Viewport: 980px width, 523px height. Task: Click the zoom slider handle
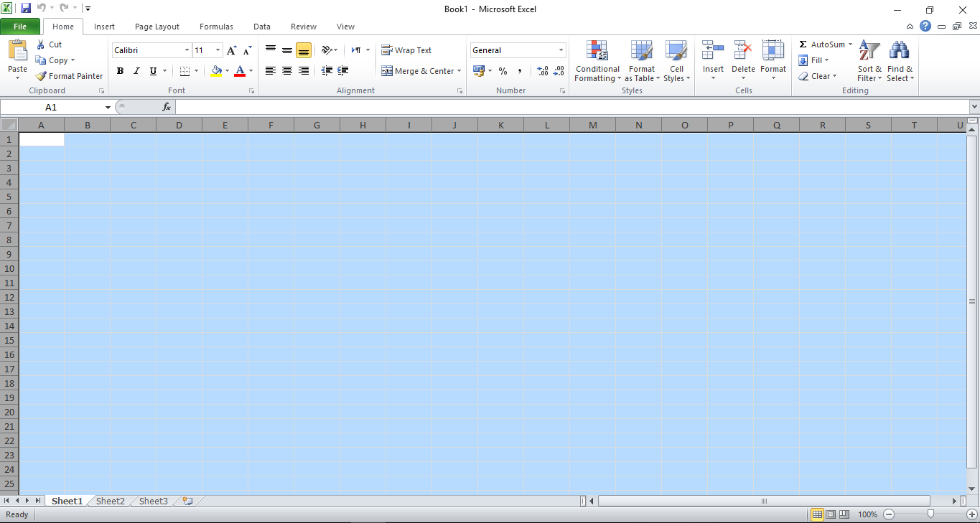[x=930, y=514]
